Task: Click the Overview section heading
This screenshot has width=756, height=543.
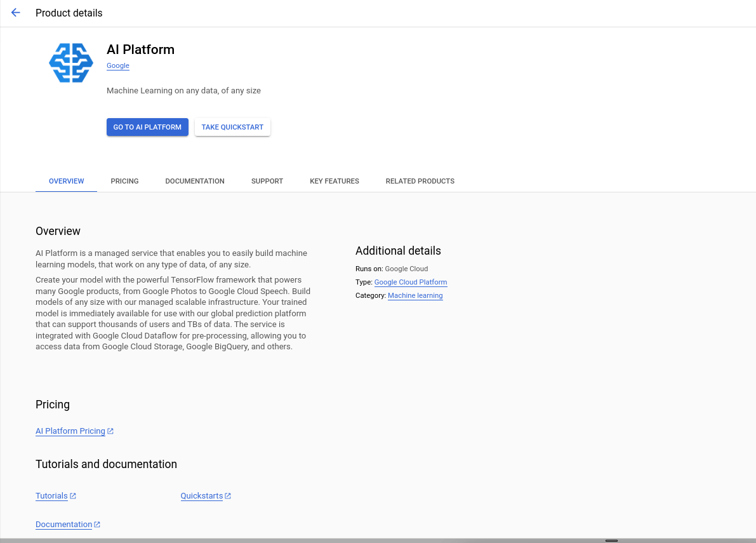Action: click(58, 231)
